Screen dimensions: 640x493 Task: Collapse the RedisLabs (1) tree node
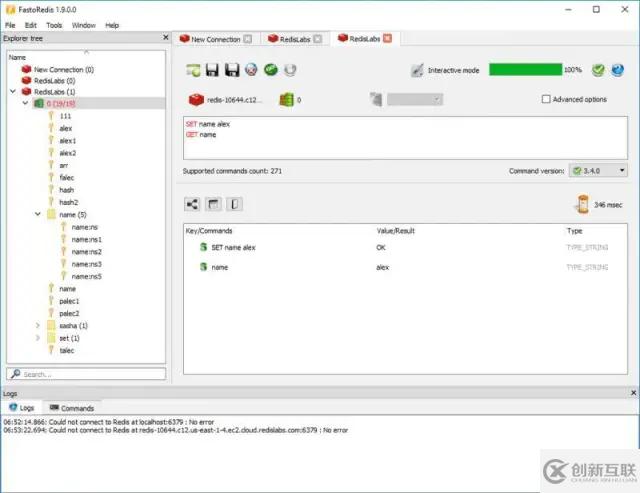point(13,91)
